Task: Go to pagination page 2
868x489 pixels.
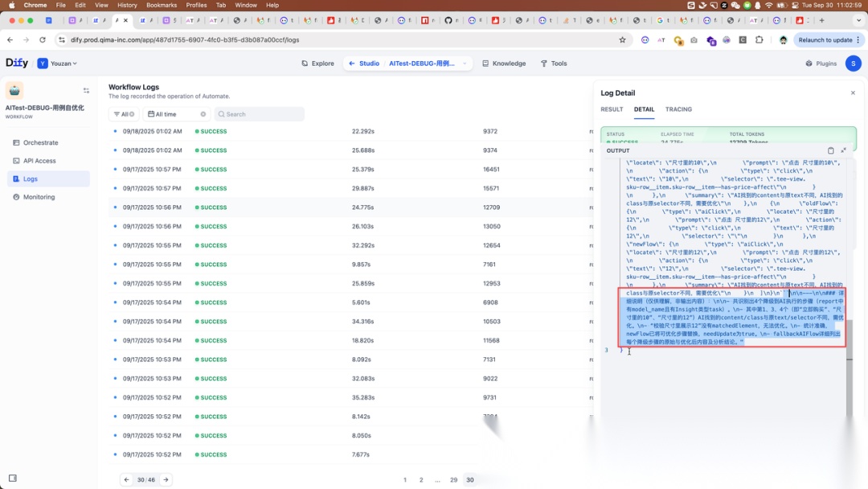Action: point(421,480)
